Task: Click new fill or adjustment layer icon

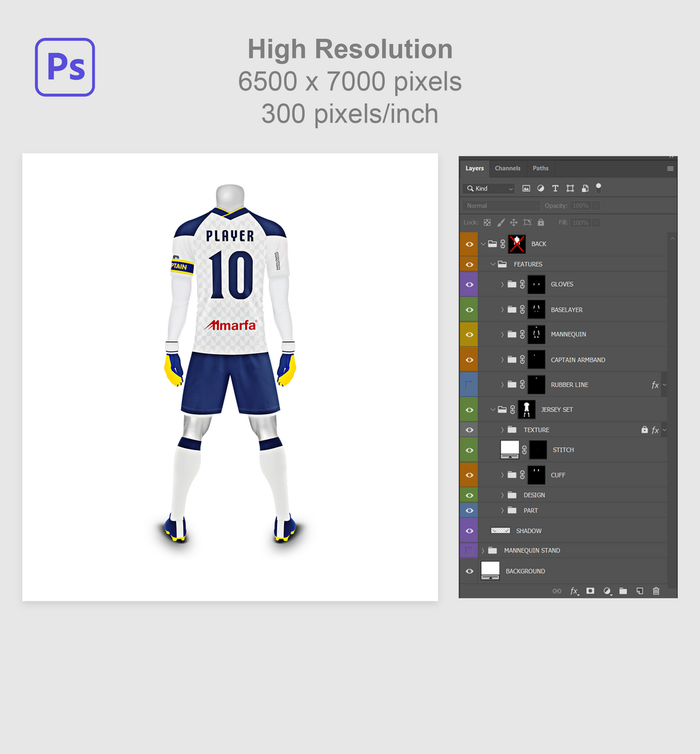Action: [607, 591]
